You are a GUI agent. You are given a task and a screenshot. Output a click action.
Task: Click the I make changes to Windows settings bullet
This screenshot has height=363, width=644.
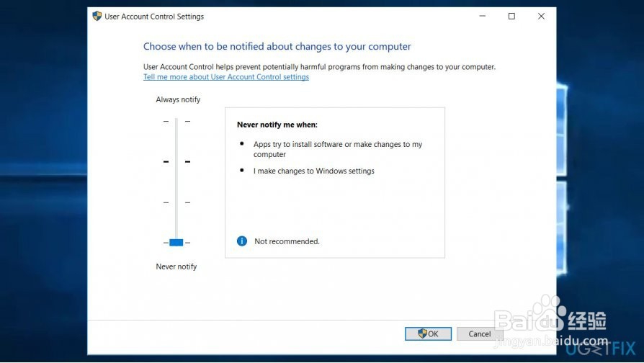313,171
